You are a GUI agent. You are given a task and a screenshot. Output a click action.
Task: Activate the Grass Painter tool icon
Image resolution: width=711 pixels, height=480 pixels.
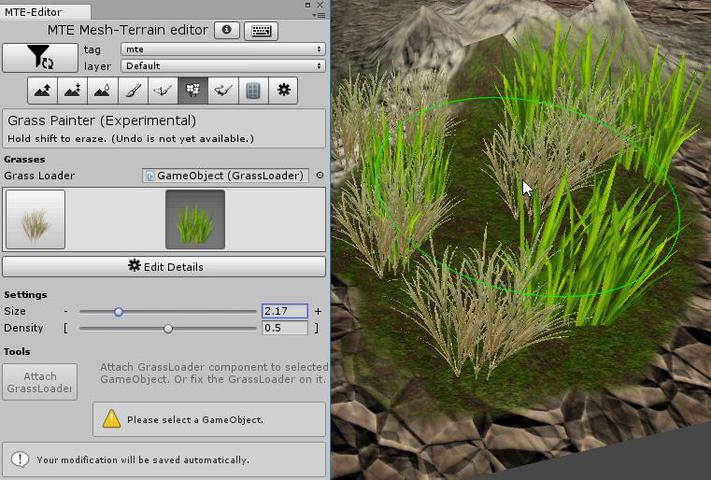tap(193, 91)
